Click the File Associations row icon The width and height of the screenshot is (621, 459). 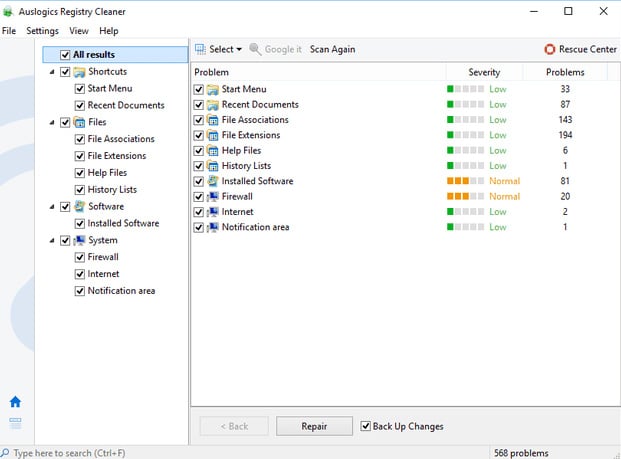(x=213, y=120)
